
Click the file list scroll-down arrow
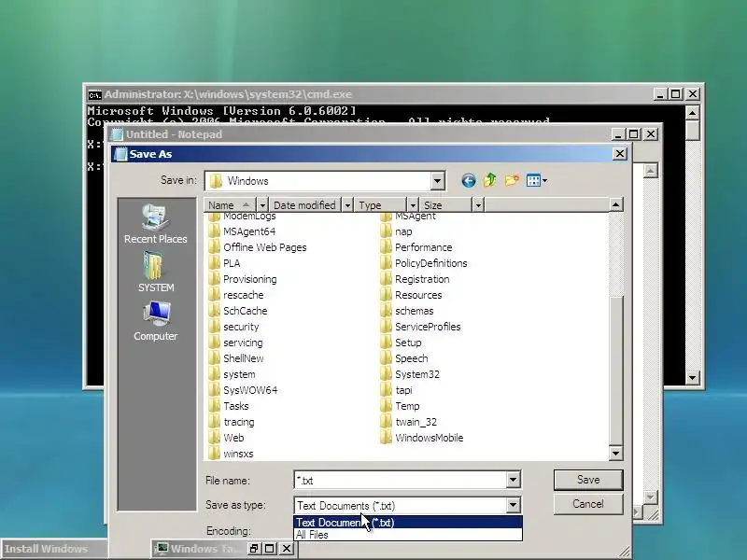pyautogui.click(x=615, y=453)
